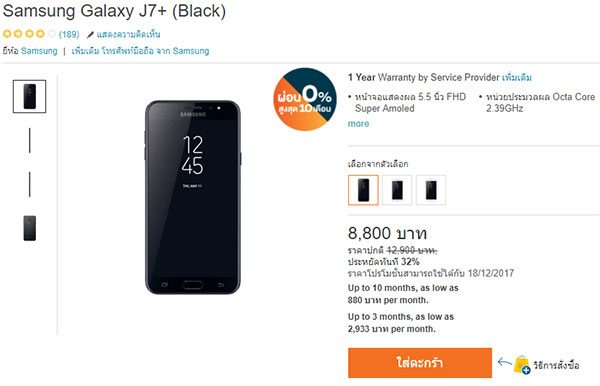Select the third side-view thumbnail

coord(29,184)
